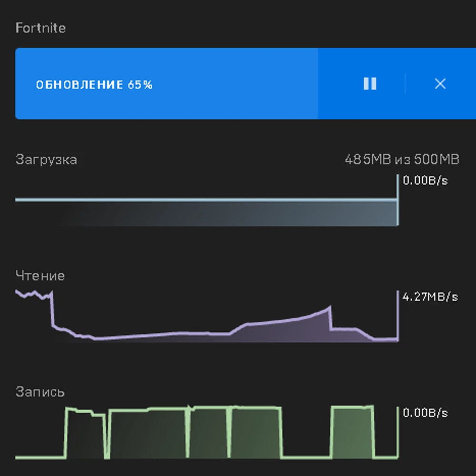This screenshot has height=476, width=476.
Task: Click the download graph's right edge marker
Action: point(397,200)
